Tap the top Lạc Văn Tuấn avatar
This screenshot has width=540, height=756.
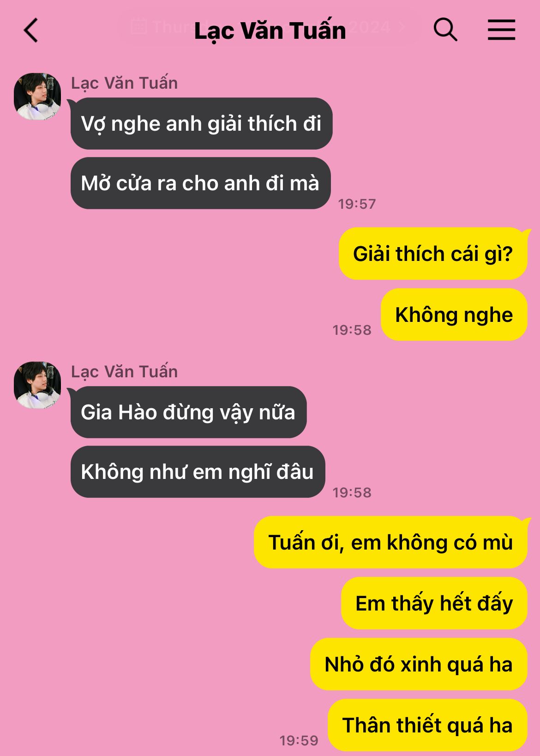37,96
